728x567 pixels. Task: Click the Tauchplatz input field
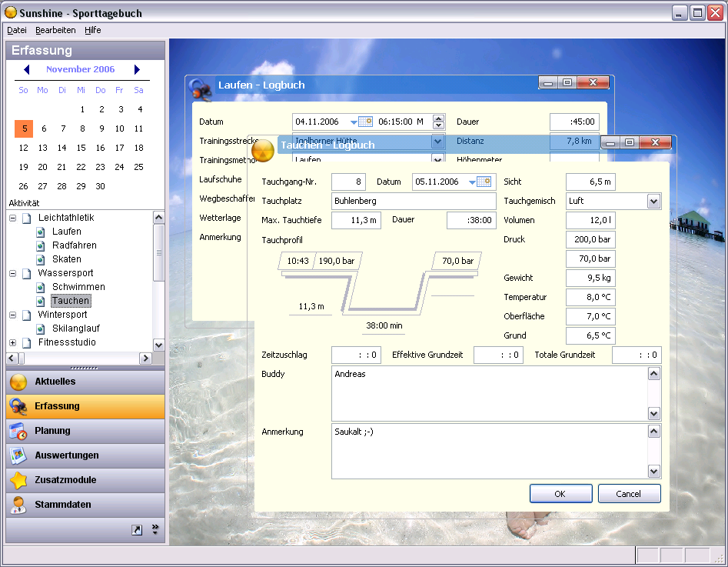pos(414,201)
